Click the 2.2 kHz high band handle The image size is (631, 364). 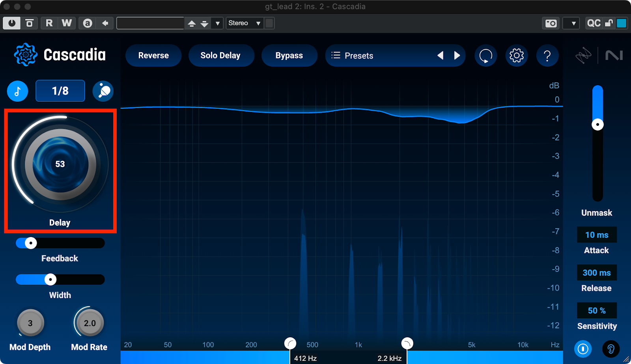[x=407, y=343]
